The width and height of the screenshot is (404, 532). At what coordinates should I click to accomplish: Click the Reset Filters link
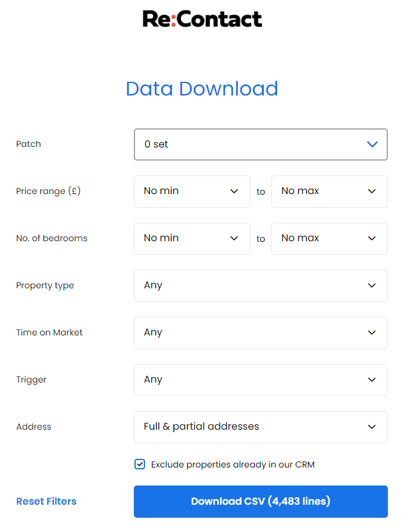click(x=46, y=502)
